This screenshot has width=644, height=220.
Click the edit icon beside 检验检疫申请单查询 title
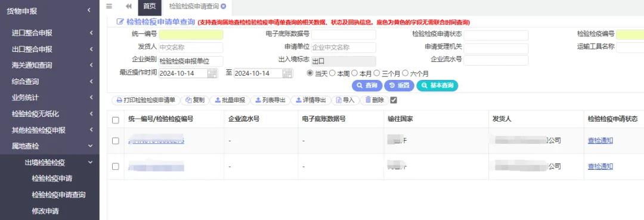coord(120,21)
